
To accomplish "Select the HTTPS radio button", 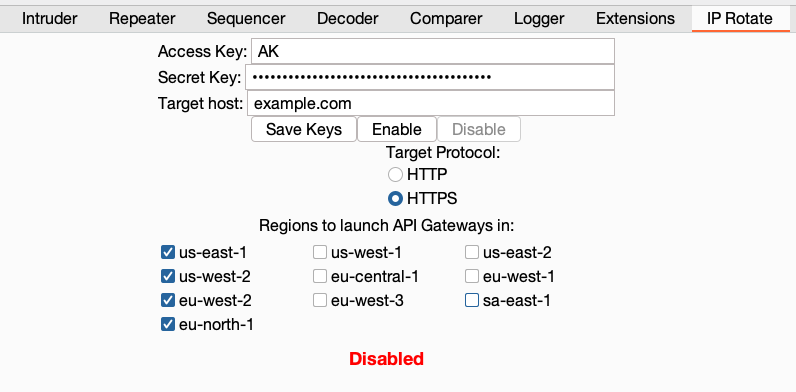I will click(x=395, y=199).
